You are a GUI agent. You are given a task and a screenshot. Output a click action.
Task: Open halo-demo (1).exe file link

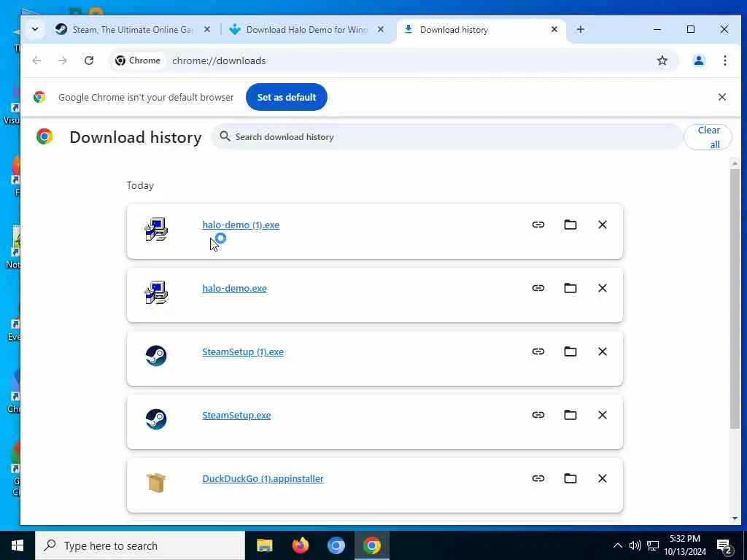[x=241, y=225]
